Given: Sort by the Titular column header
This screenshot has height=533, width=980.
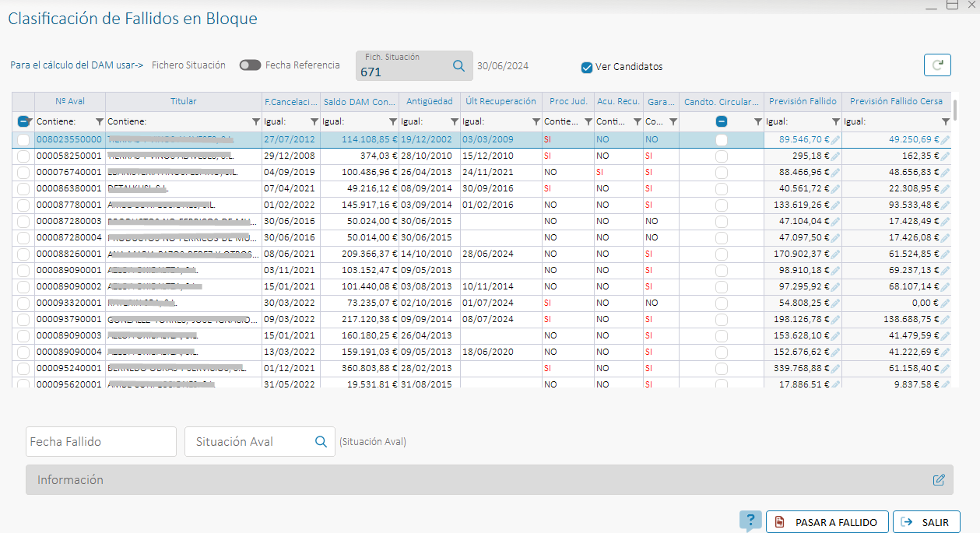Looking at the screenshot, I should point(184,101).
